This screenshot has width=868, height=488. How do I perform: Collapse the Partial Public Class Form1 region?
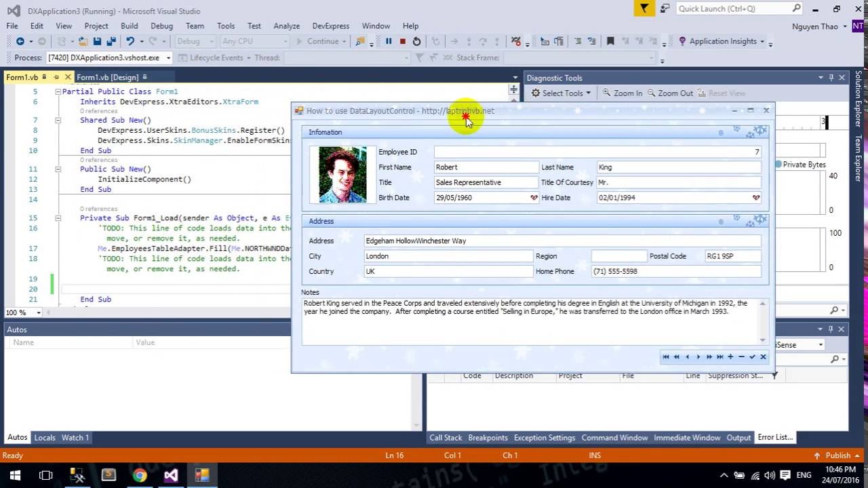click(x=58, y=91)
